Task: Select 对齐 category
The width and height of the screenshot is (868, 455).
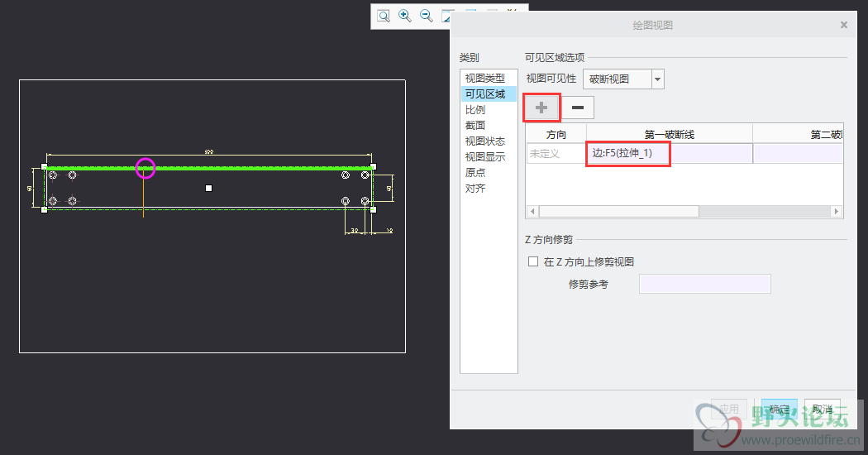Action: point(489,189)
